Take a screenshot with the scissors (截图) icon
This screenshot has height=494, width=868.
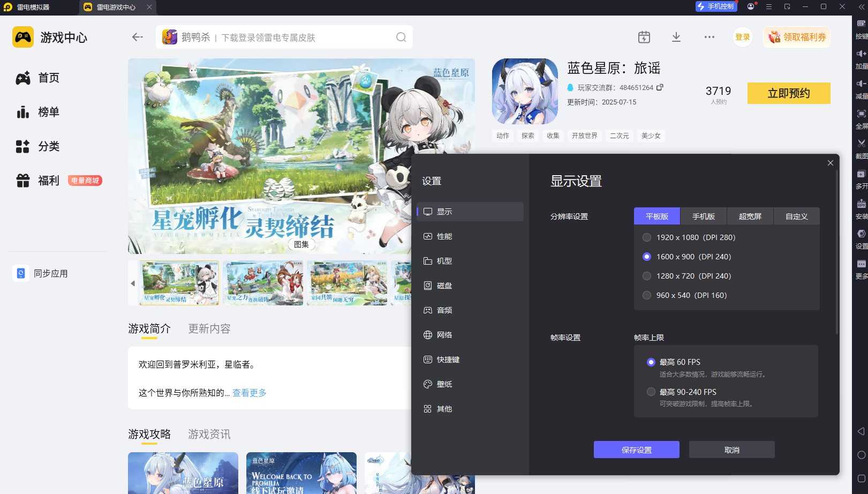861,144
